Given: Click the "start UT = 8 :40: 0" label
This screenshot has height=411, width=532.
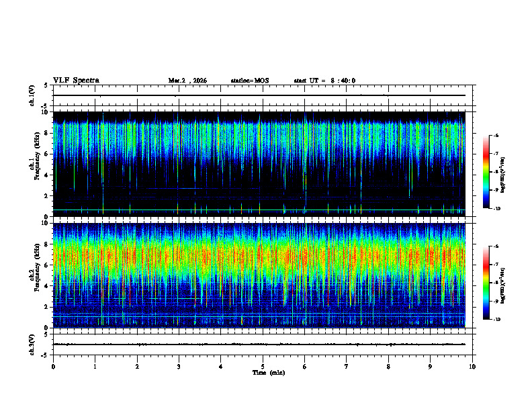Looking at the screenshot, I should point(324,81).
